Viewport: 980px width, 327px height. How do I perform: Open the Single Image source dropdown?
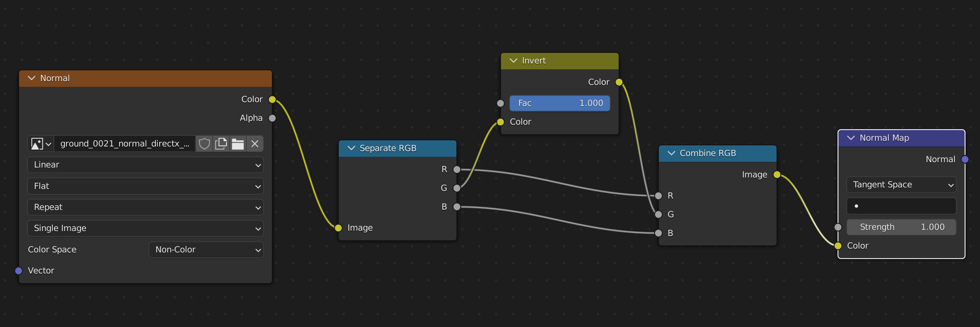coord(145,228)
